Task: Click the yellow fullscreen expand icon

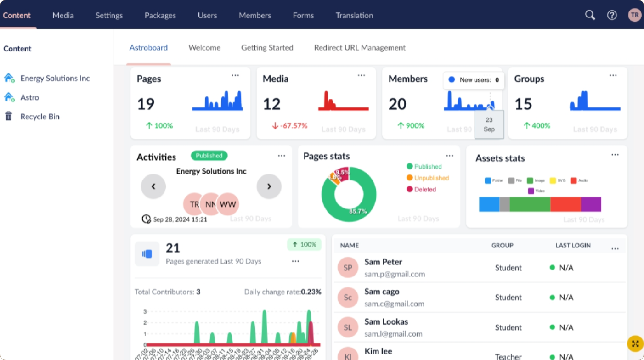Action: pyautogui.click(x=635, y=343)
